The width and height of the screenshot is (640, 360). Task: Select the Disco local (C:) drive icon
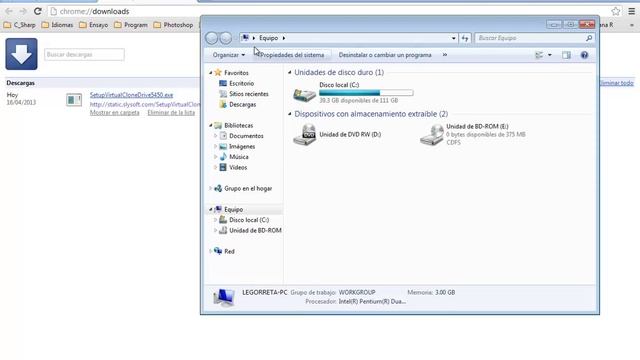pos(304,94)
